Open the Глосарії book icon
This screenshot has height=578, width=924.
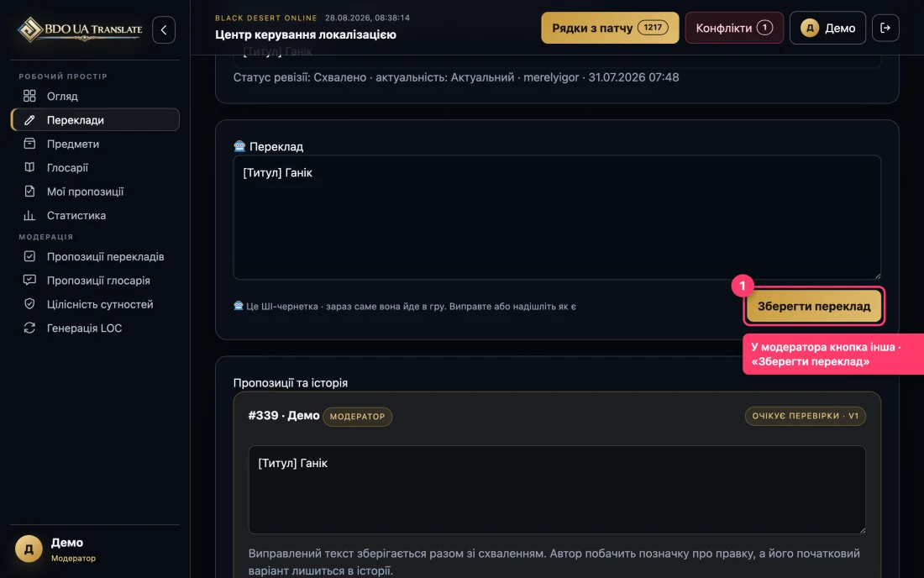coord(29,168)
